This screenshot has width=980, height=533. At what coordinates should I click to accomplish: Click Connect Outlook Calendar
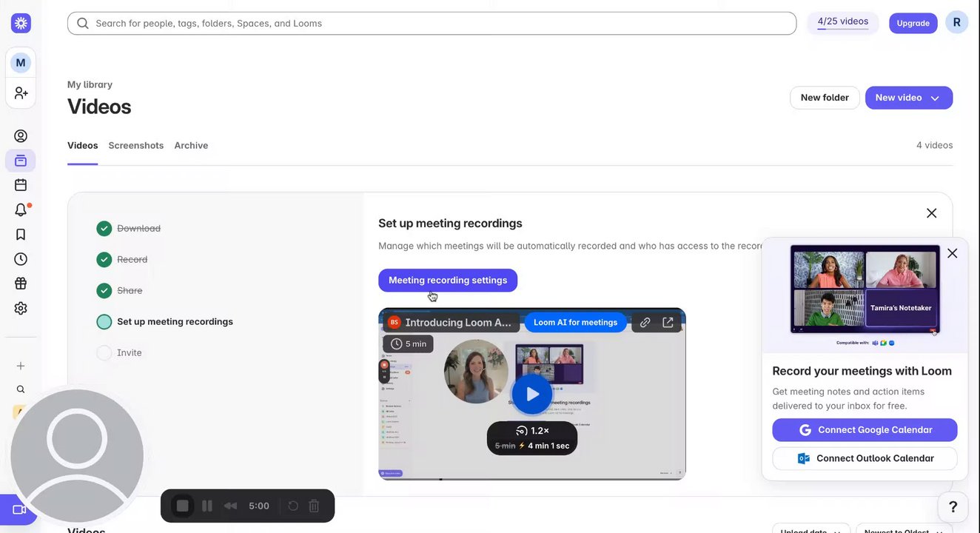pos(865,458)
